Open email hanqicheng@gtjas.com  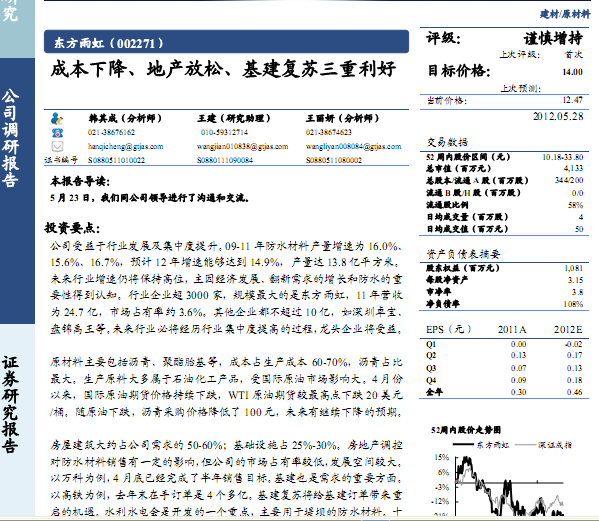pos(125,146)
